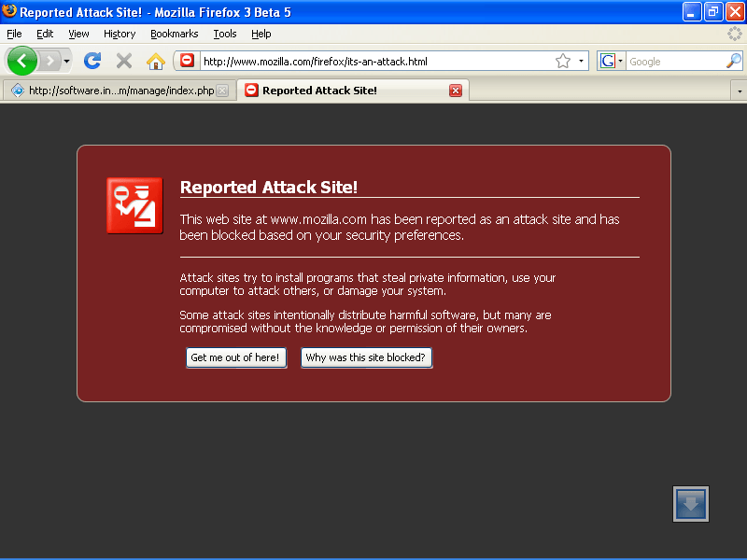The image size is (747, 560).
Task: Click Get me out of here!
Action: 235,357
